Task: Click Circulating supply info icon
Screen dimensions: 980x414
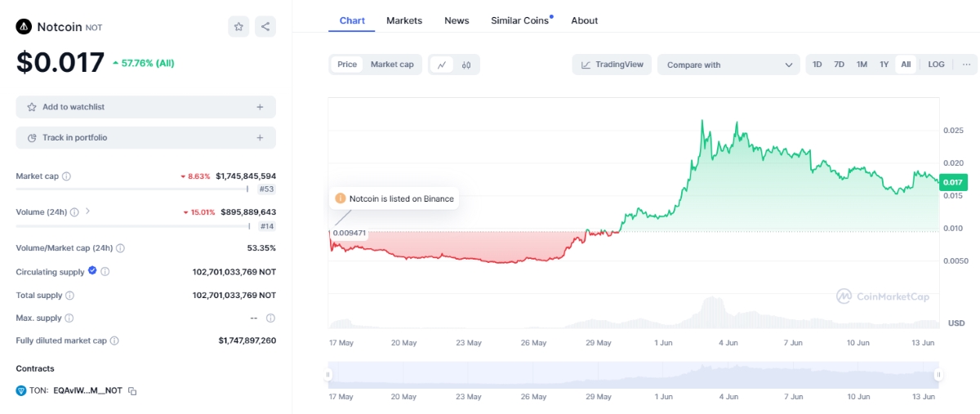Action: click(x=105, y=272)
